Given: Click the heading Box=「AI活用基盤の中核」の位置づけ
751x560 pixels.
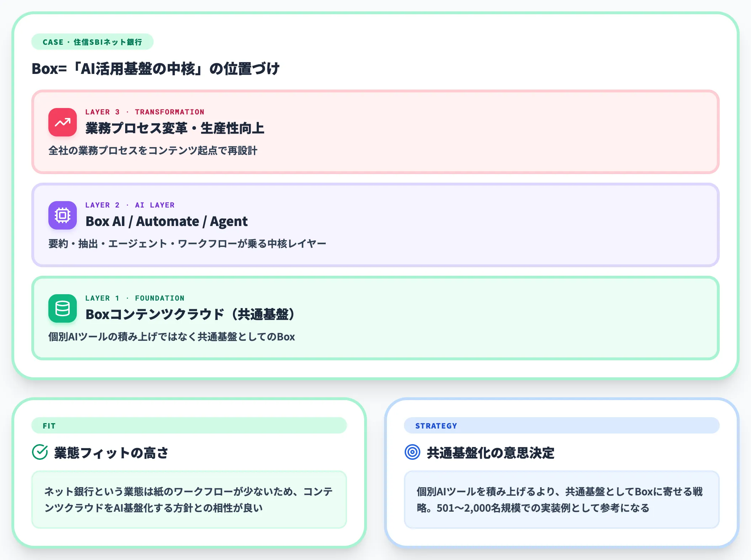Looking at the screenshot, I should (156, 69).
